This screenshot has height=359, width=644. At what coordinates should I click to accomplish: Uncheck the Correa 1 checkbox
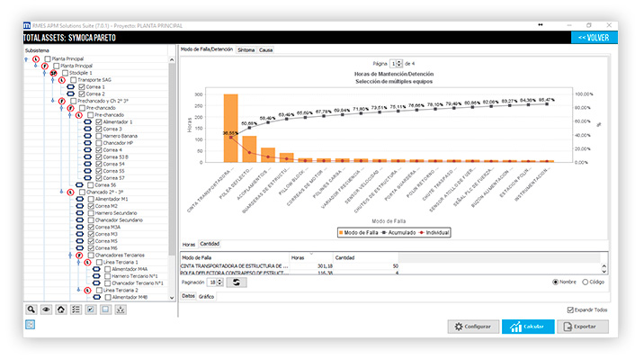(82, 87)
